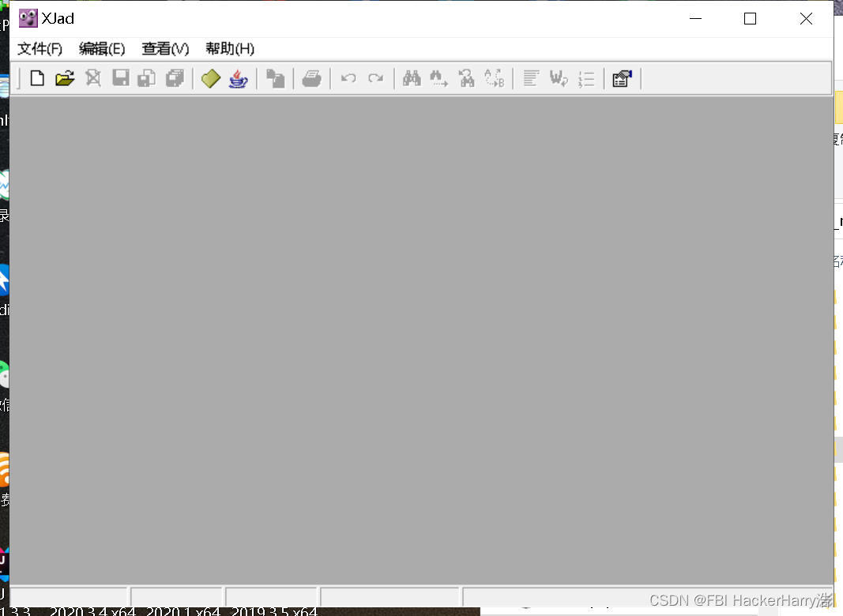Click the replace A to B icon
Viewport: 843px width, 616px height.
point(494,78)
